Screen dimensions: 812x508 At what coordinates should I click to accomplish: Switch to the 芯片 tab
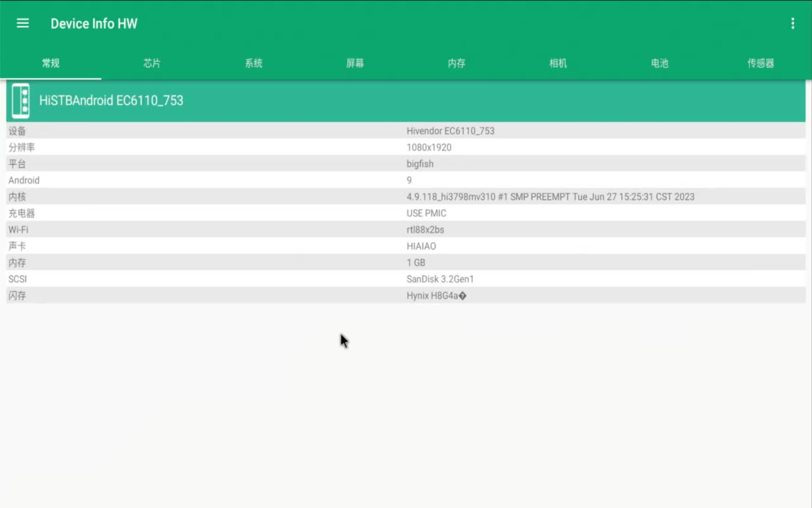[152, 63]
